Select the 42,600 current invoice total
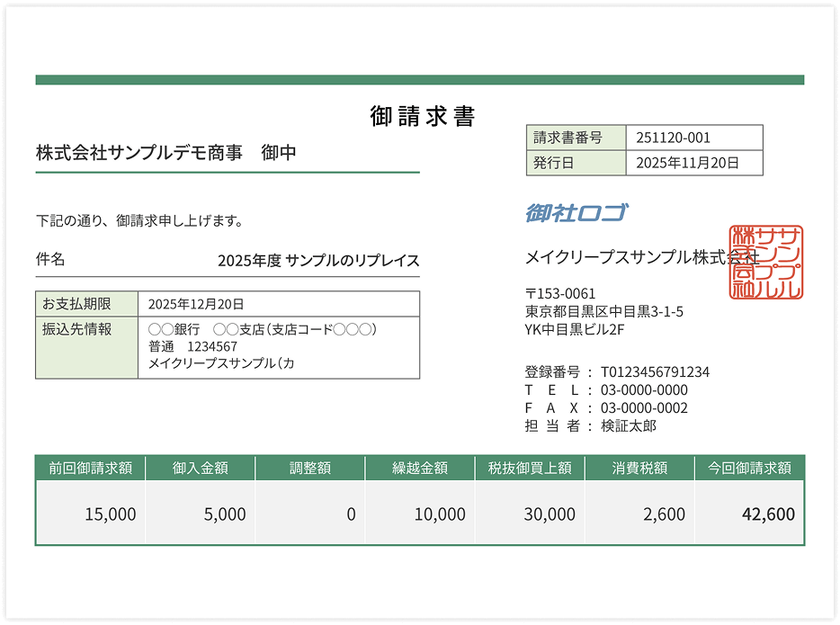 click(767, 513)
